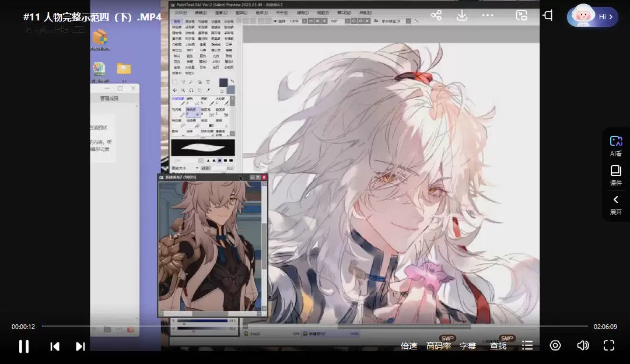Select the rectangular selection tool in SAI
Viewport: 630px width, 364px height.
(175, 82)
